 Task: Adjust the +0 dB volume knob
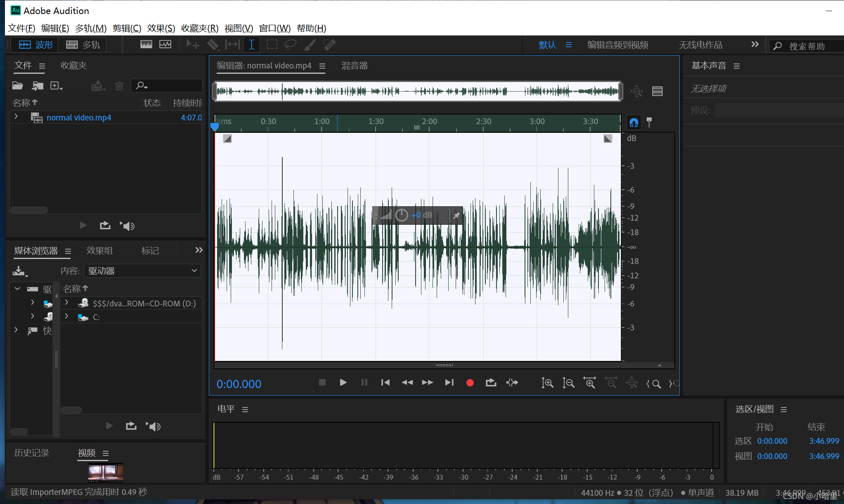401,215
